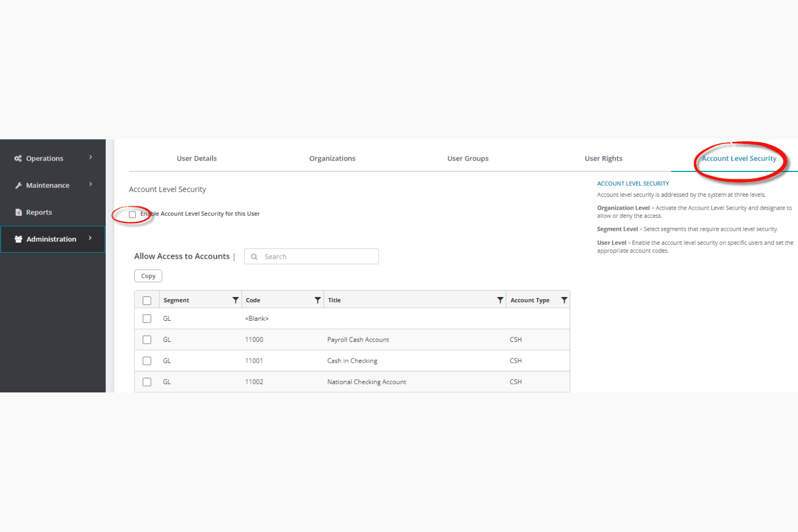Click the code 11000 cell

[254, 340]
